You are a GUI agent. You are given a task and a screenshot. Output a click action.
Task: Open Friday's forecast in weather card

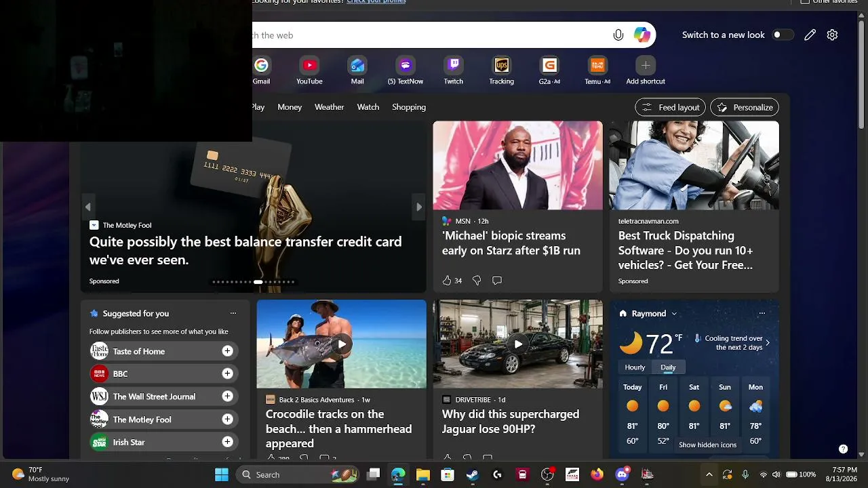[x=663, y=415]
